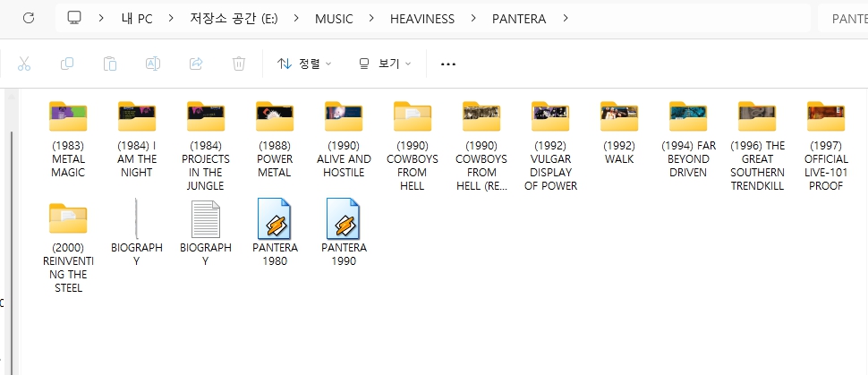The image size is (868, 375).
Task: Expand chevron after HEAVINESS breadcrumb
Action: 473,18
